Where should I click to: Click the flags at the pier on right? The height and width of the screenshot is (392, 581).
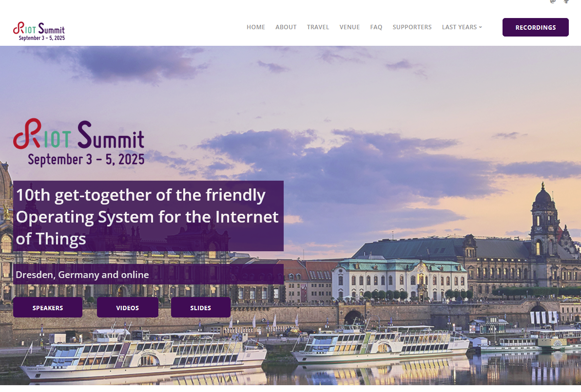point(543,317)
